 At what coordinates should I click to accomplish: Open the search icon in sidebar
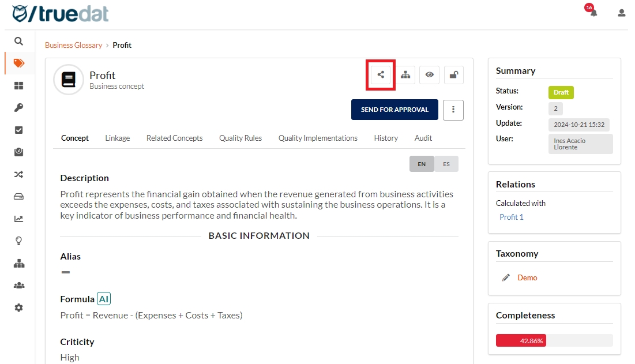point(19,42)
